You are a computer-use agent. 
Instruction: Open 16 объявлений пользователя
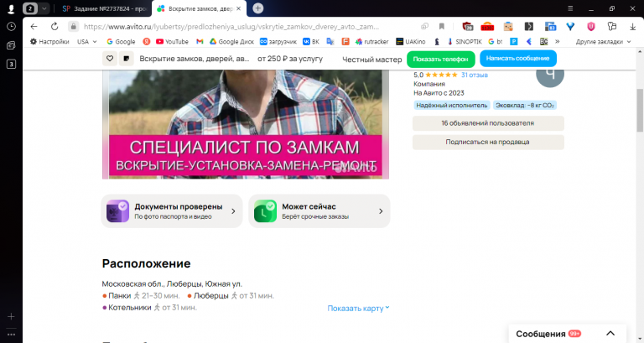point(488,123)
